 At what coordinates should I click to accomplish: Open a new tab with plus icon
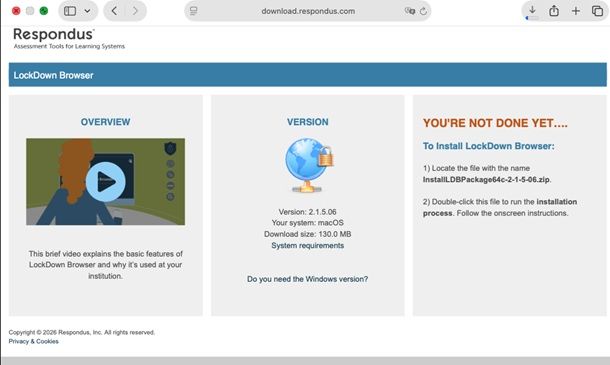pos(576,11)
